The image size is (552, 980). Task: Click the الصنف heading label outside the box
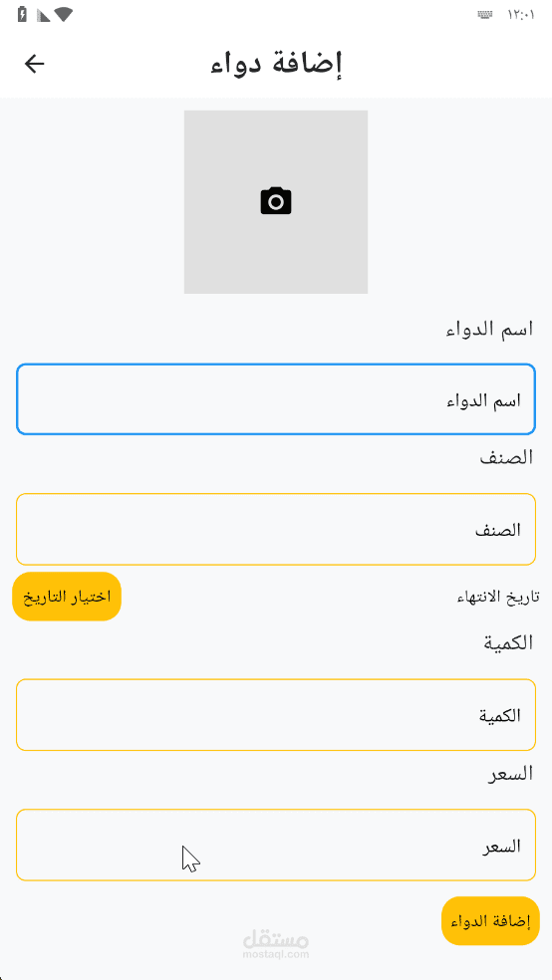point(506,457)
